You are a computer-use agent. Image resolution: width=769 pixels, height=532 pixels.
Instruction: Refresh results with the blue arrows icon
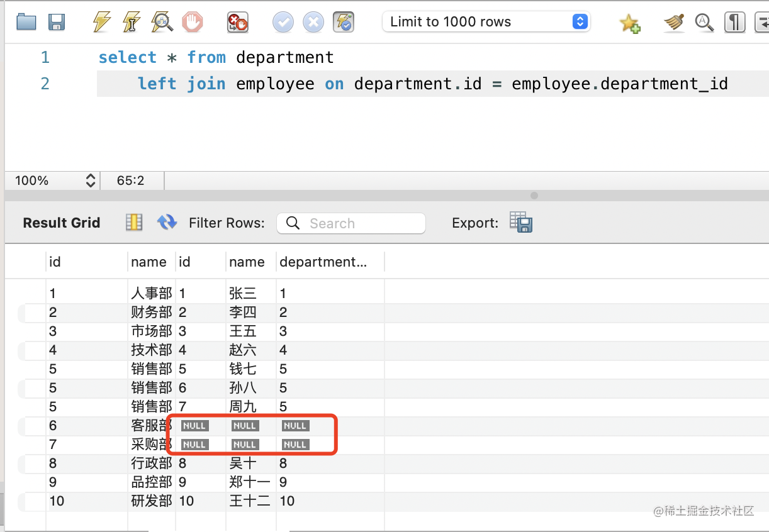[167, 222]
